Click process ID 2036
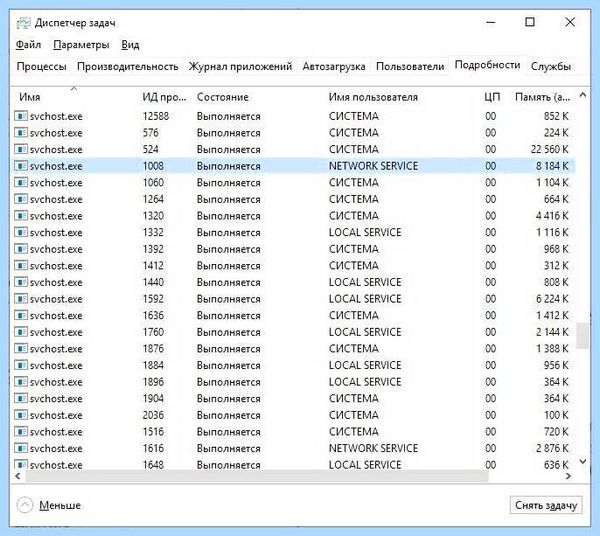Viewport: 600px width, 536px height. pos(153,415)
